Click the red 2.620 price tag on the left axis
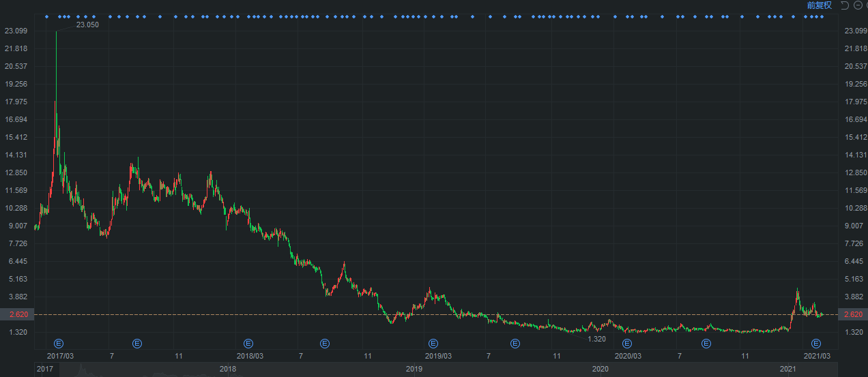This screenshot has width=868, height=377. point(16,314)
